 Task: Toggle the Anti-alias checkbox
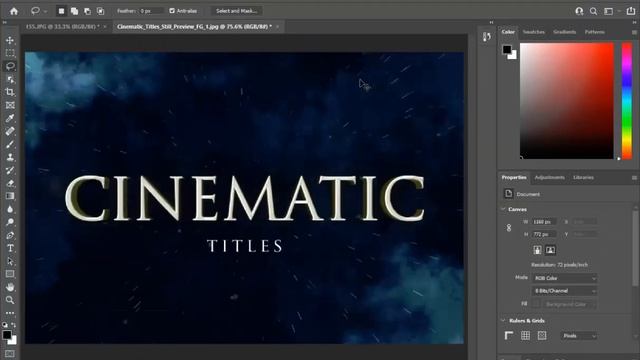172,11
